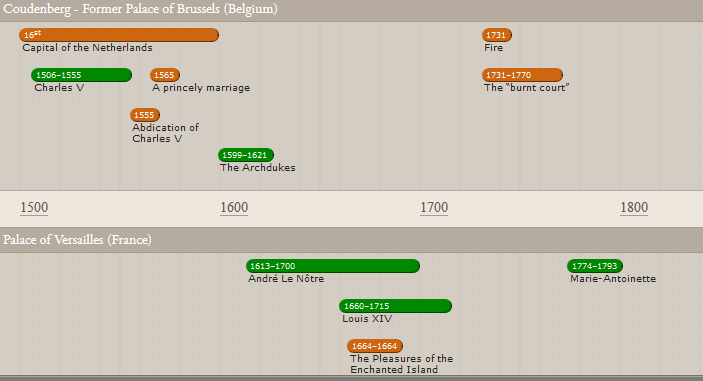The height and width of the screenshot is (381, 703).
Task: Select the 1613-1700 André Le Nôtre bar
Action: point(333,266)
